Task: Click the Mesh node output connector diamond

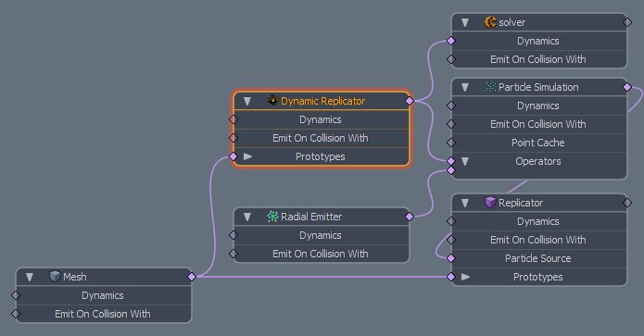Action: tap(192, 277)
